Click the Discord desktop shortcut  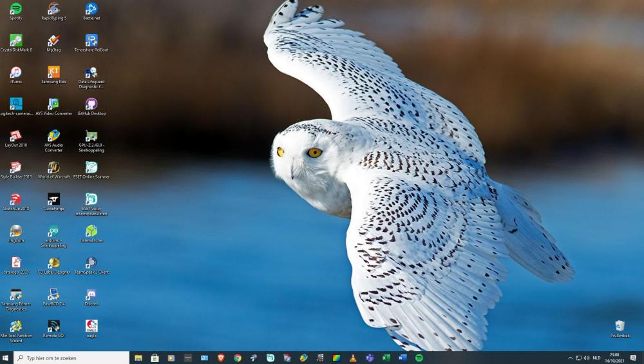(91, 295)
